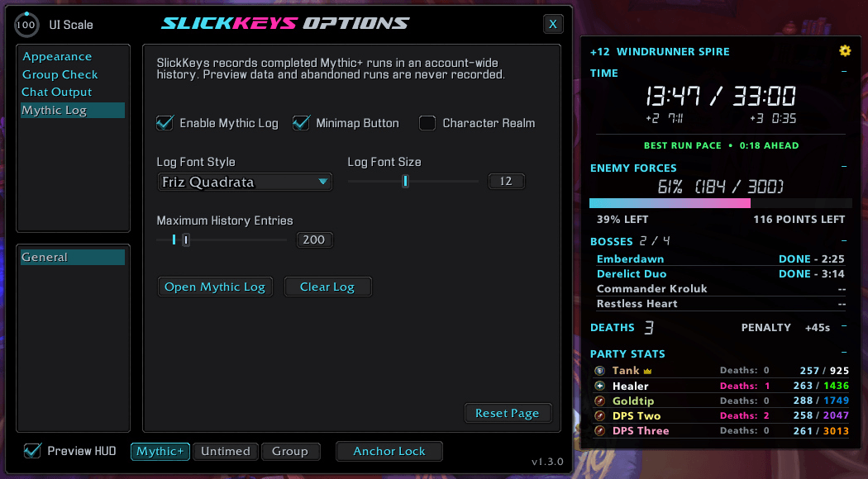The height and width of the screenshot is (479, 868).
Task: Click the UI Scale 100 dial
Action: pyautogui.click(x=26, y=25)
